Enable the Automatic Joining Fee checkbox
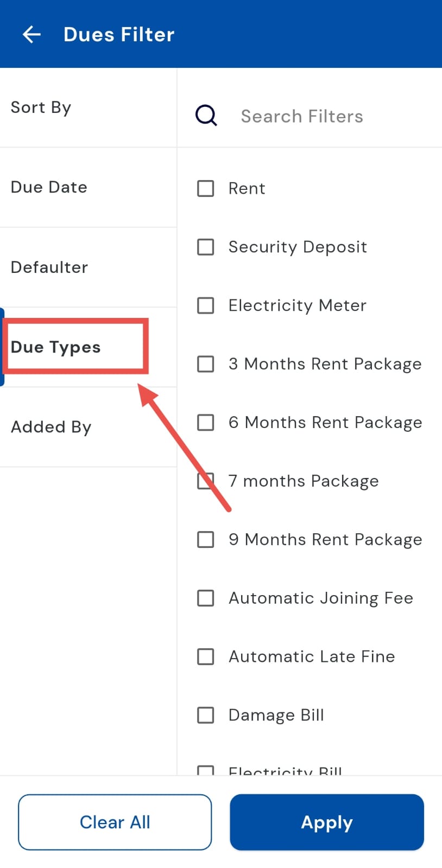 pyautogui.click(x=205, y=598)
